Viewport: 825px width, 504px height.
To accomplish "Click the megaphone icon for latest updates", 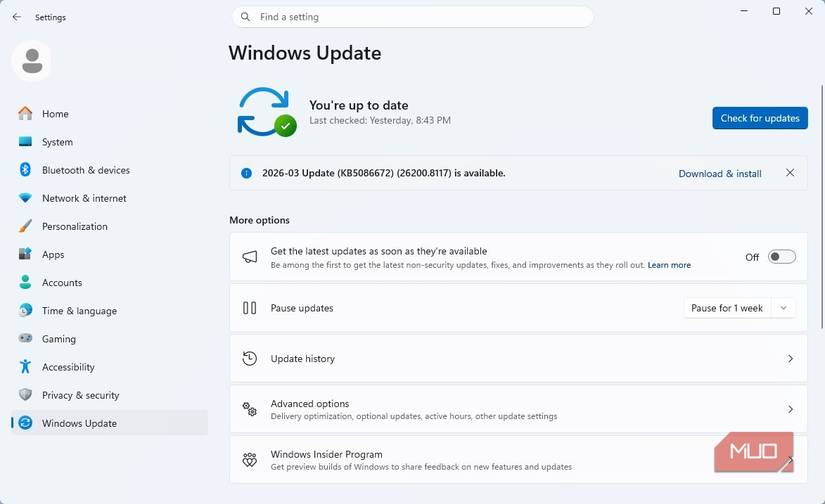I will coord(249,257).
